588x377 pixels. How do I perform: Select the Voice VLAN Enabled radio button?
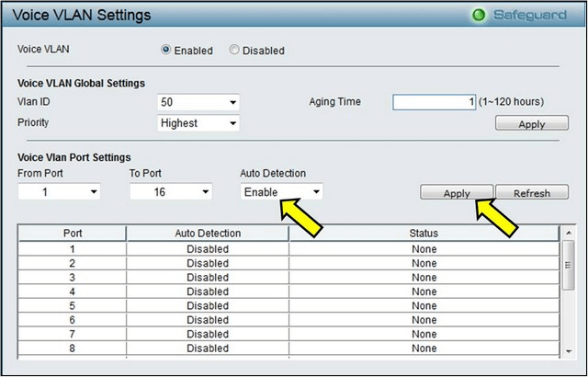tap(165, 50)
